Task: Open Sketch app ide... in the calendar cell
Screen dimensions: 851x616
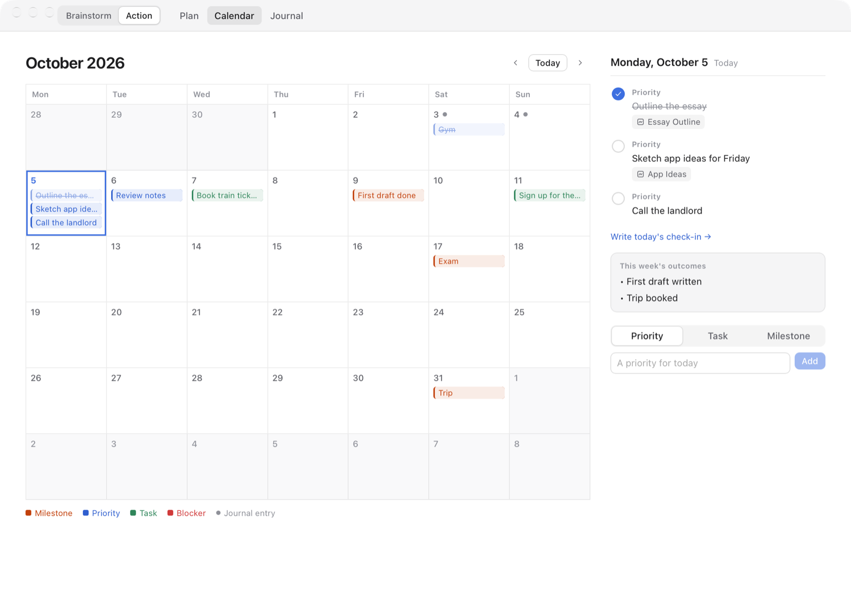Action: pyautogui.click(x=66, y=209)
